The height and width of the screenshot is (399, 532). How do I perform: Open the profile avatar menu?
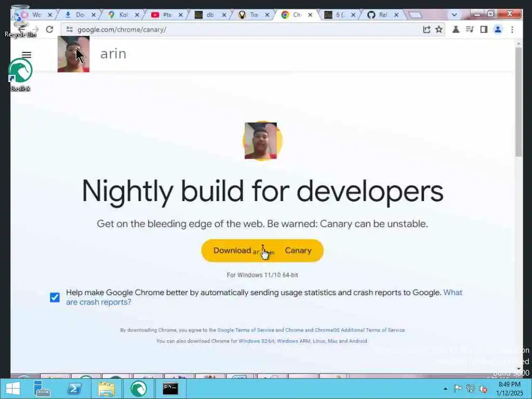(x=498, y=30)
